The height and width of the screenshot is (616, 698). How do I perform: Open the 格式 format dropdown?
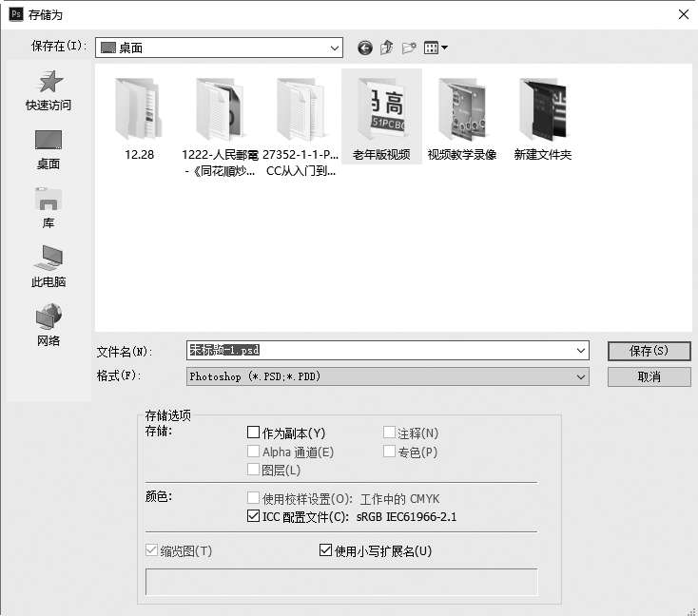click(x=387, y=376)
